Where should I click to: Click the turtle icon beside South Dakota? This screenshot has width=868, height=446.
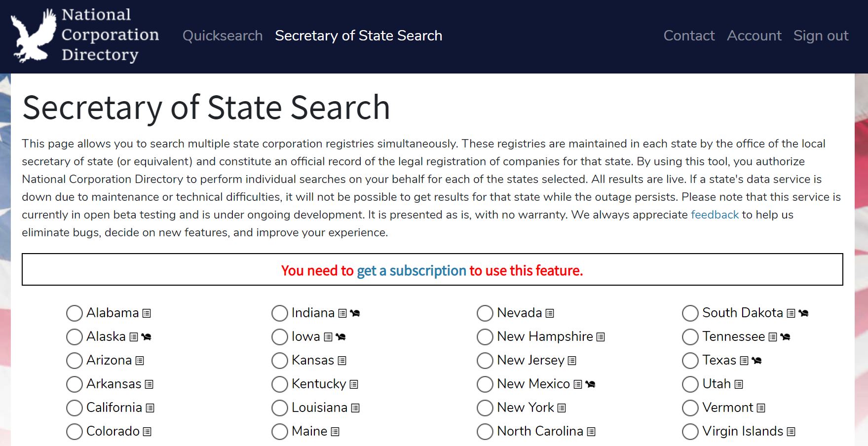[x=803, y=313]
